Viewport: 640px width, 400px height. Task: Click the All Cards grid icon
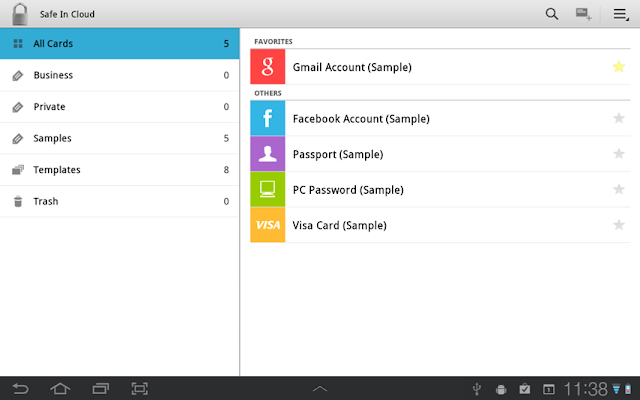tap(18, 44)
